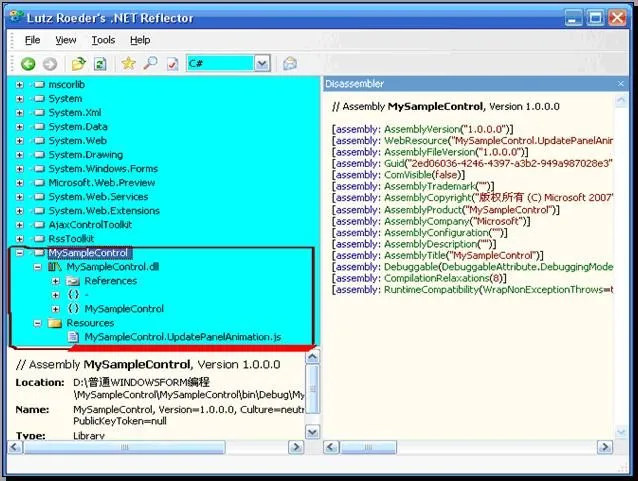
Task: Click info pane scroll down arrow
Action: coord(312,432)
